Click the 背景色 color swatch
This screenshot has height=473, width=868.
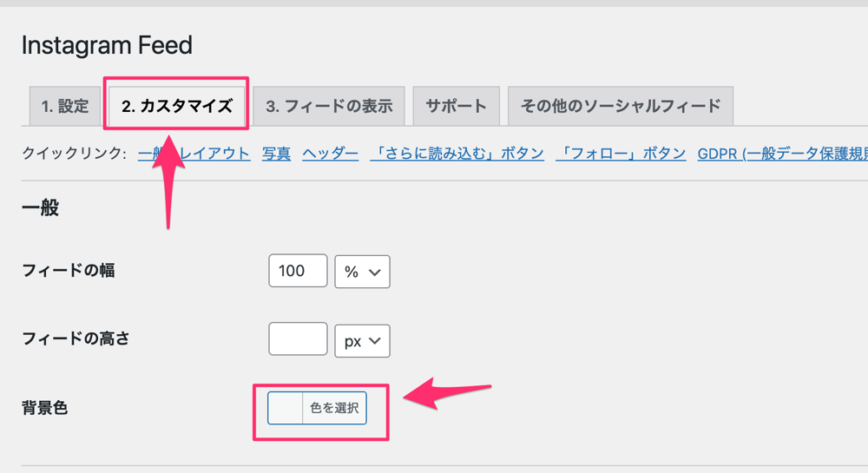pyautogui.click(x=285, y=408)
